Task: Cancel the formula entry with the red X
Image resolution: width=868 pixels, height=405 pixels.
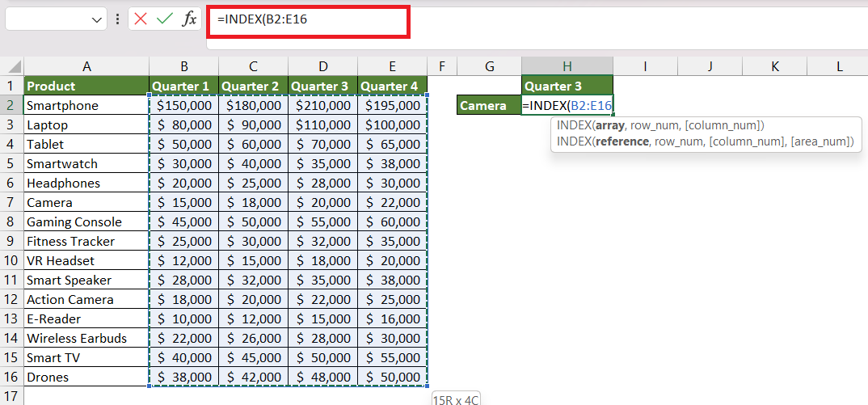Action: (141, 19)
